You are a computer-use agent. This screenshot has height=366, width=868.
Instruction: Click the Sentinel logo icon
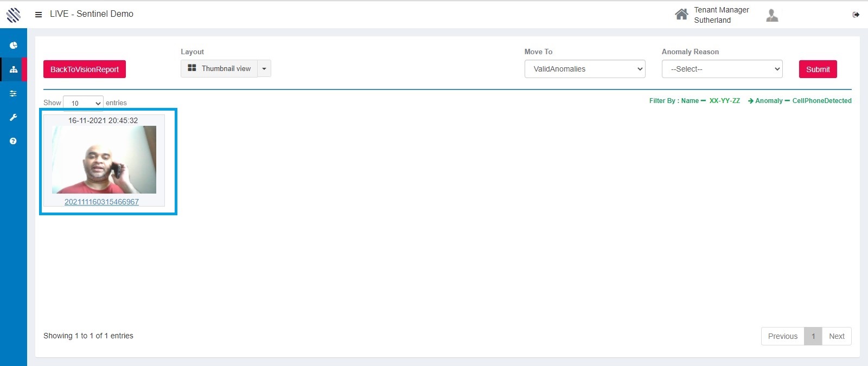click(14, 15)
